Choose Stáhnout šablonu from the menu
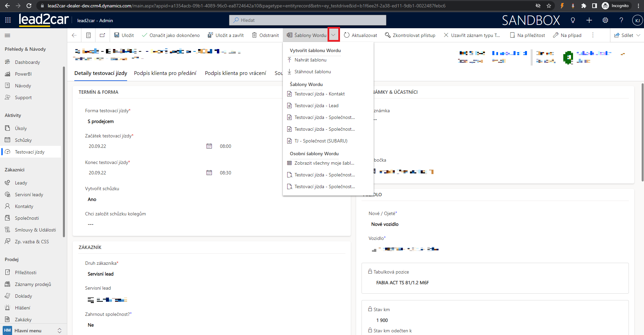 pyautogui.click(x=312, y=72)
